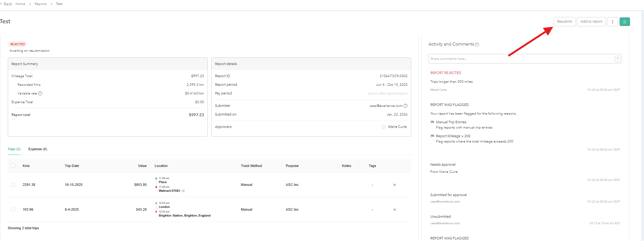Check the box for the 6-4-2025 trip
The width and height of the screenshot is (644, 241).
click(x=13, y=210)
